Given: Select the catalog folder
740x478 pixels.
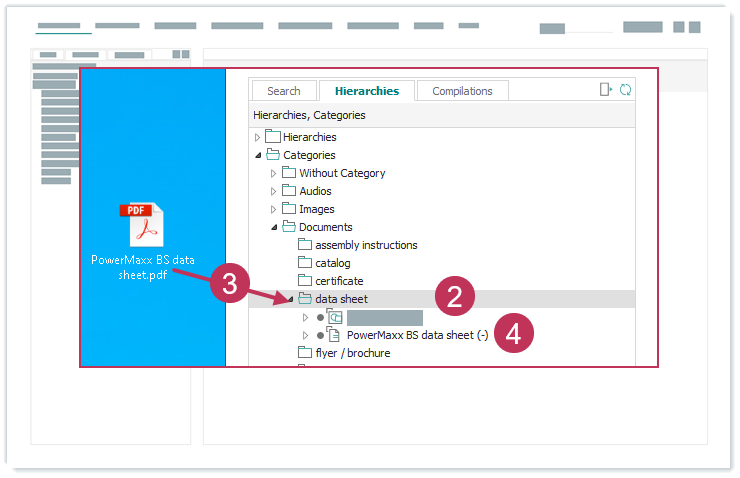Looking at the screenshot, I should click(x=333, y=263).
